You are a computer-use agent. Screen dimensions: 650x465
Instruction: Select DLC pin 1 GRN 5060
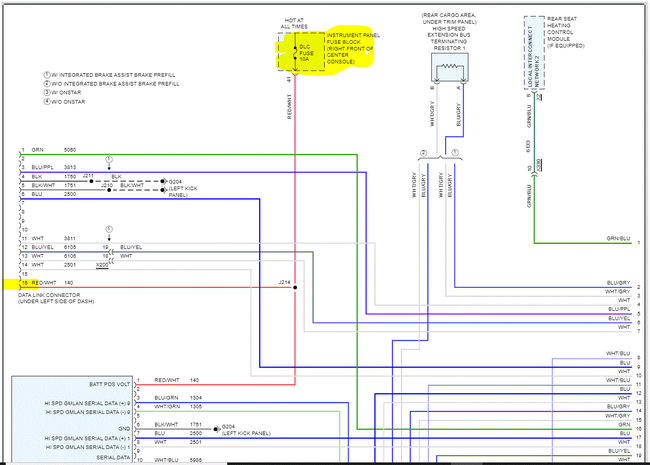click(49, 150)
